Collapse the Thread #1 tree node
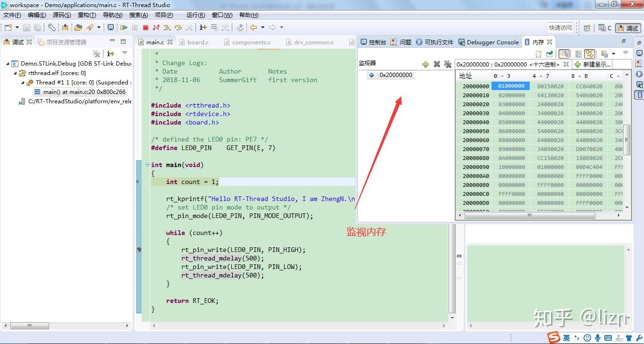 [23, 83]
